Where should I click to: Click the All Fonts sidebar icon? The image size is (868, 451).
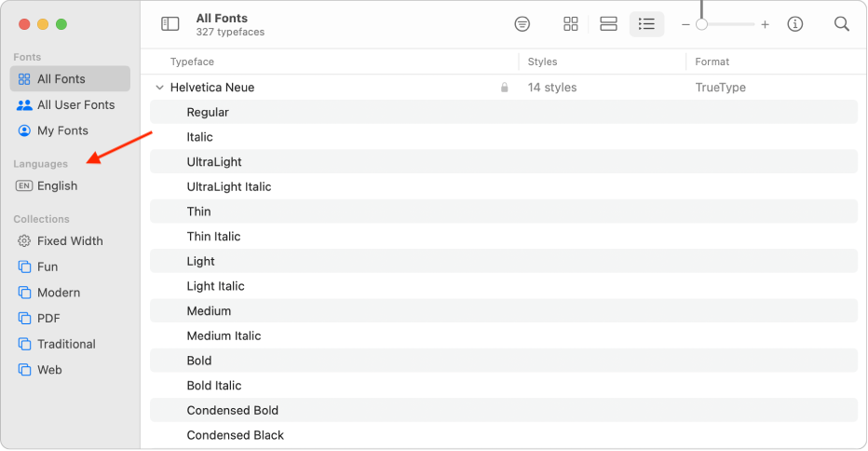tap(24, 79)
